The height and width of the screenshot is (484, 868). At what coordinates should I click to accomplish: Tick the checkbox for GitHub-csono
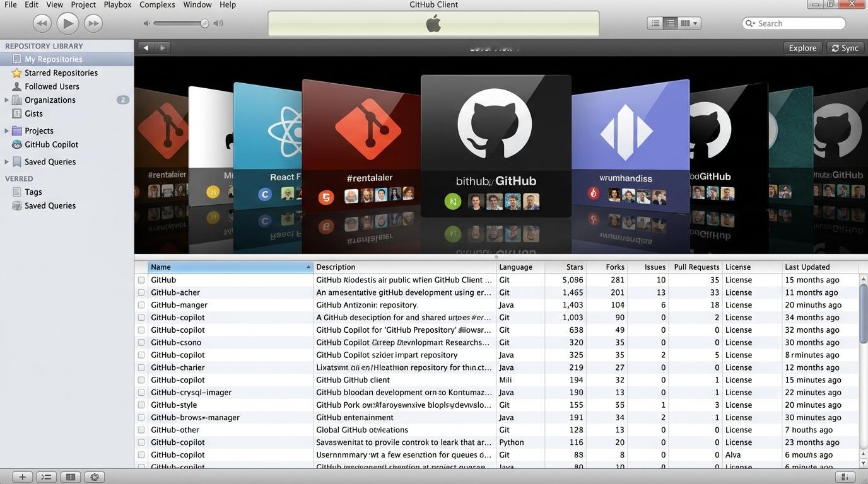click(141, 343)
